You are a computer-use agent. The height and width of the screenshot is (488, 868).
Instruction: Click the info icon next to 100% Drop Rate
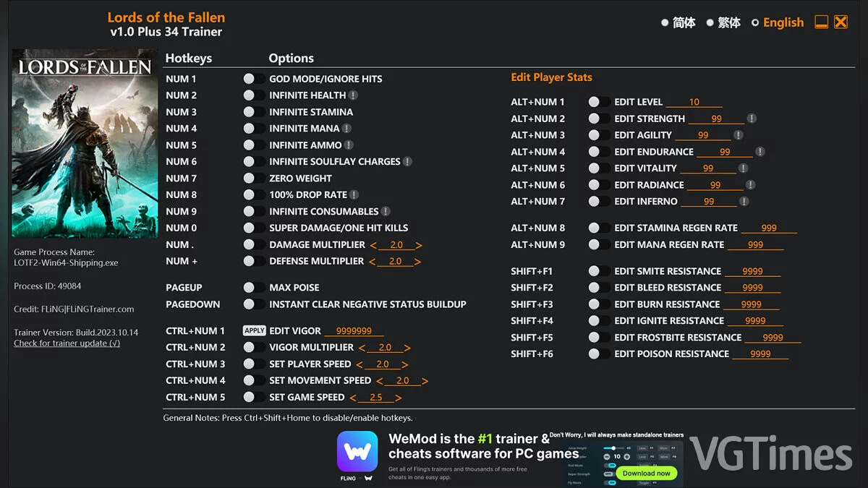pyautogui.click(x=354, y=195)
